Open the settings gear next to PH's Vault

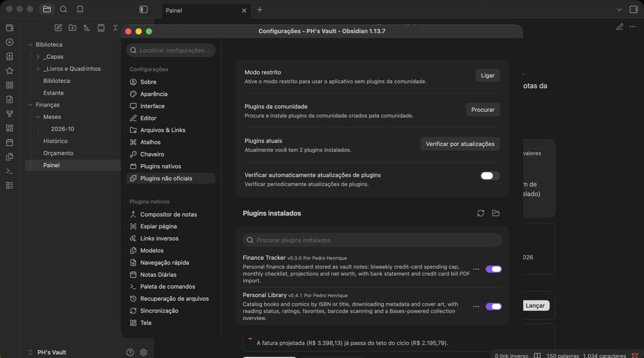[144, 352]
